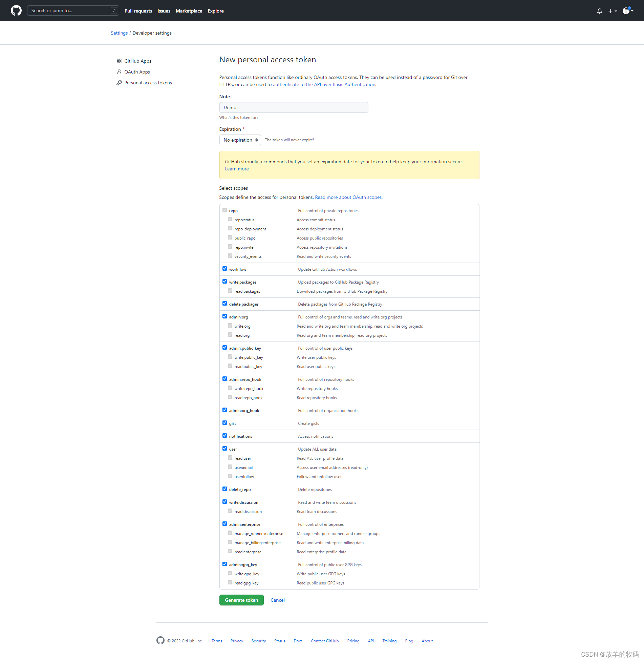Image resolution: width=644 pixels, height=661 pixels.
Task: Click the GitHub logo in header
Action: (x=16, y=11)
